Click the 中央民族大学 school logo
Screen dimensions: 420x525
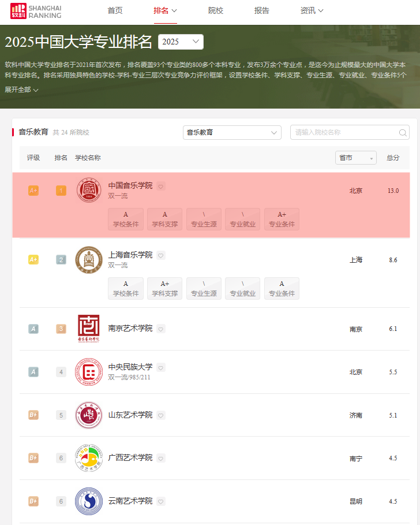(x=89, y=372)
